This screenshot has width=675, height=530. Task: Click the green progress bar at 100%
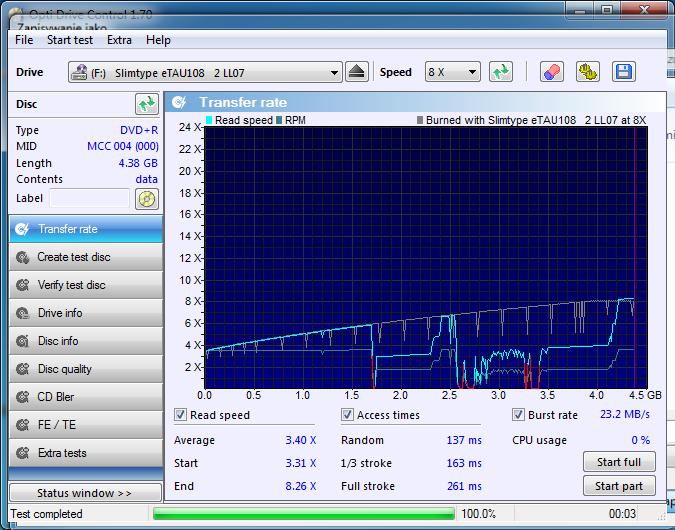point(303,514)
